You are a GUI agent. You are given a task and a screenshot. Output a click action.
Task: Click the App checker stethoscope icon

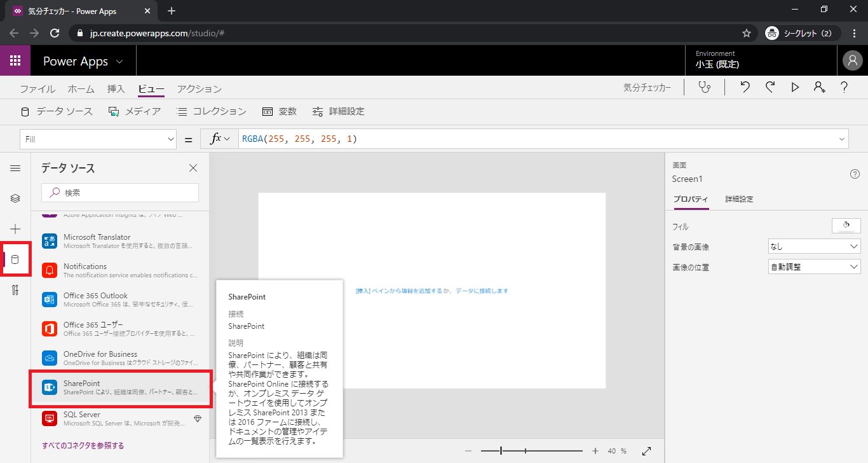[x=704, y=88]
